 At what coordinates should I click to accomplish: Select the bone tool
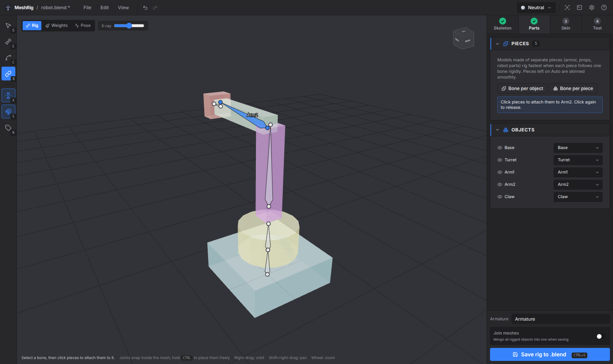pyautogui.click(x=8, y=42)
